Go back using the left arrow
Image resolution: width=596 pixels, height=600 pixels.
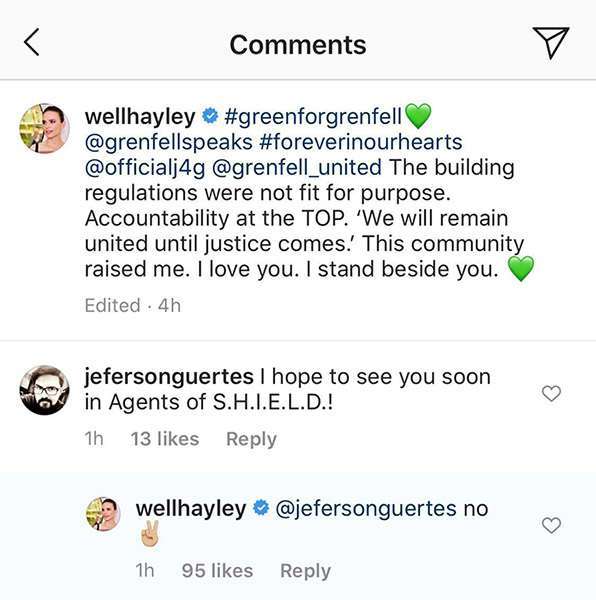pyautogui.click(x=32, y=42)
